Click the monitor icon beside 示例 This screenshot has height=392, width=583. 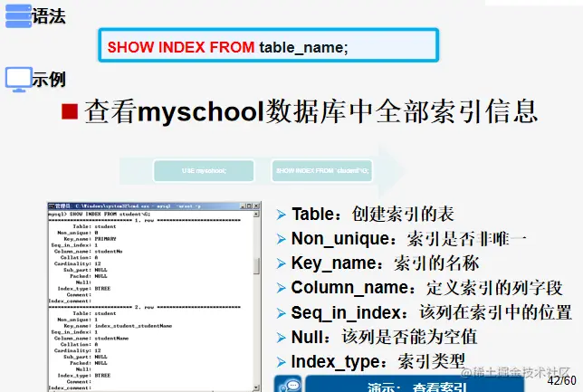click(x=19, y=80)
